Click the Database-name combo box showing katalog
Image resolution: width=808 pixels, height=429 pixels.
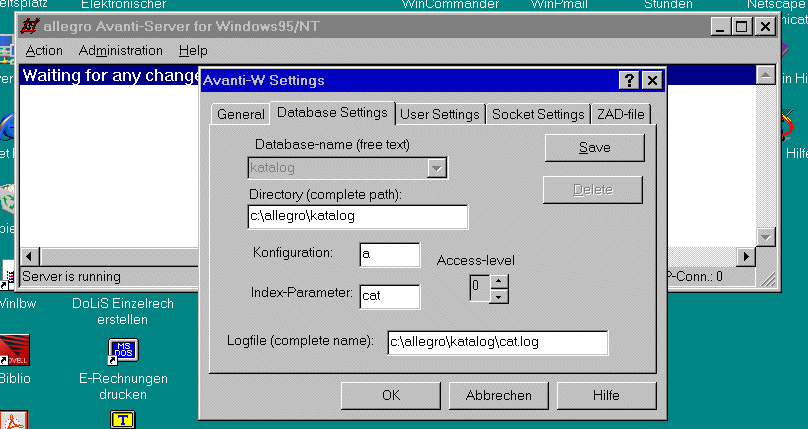click(347, 168)
